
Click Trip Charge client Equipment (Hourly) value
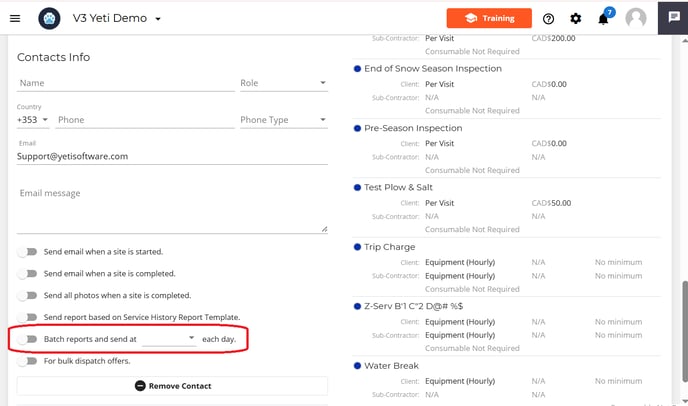[460, 262]
